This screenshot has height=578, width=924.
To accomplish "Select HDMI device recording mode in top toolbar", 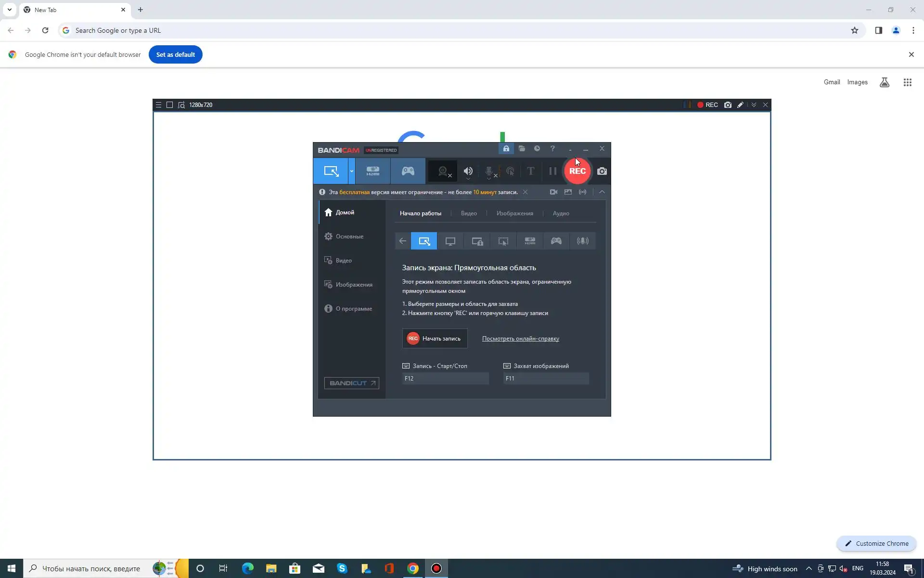I will coord(373,171).
